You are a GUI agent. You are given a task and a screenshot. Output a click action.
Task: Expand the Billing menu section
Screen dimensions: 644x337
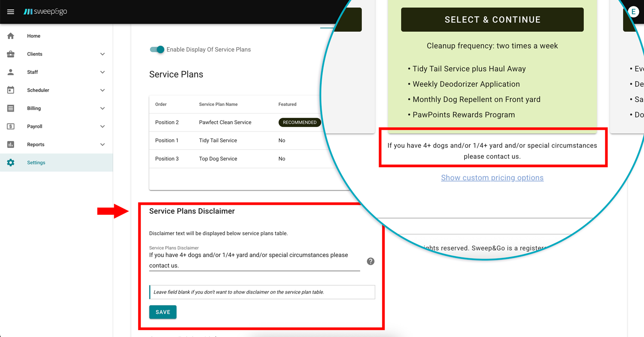point(103,108)
